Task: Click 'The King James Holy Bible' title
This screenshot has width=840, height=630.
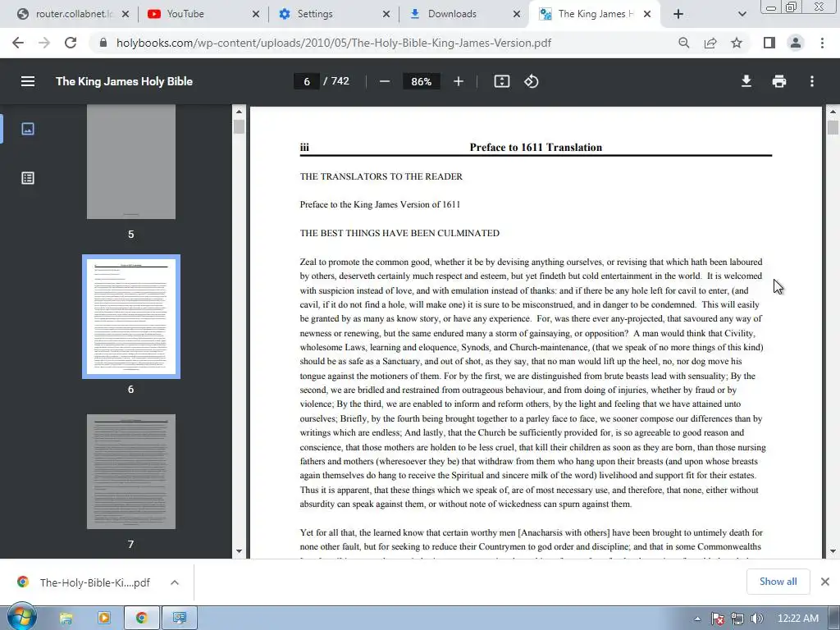Action: (x=125, y=81)
